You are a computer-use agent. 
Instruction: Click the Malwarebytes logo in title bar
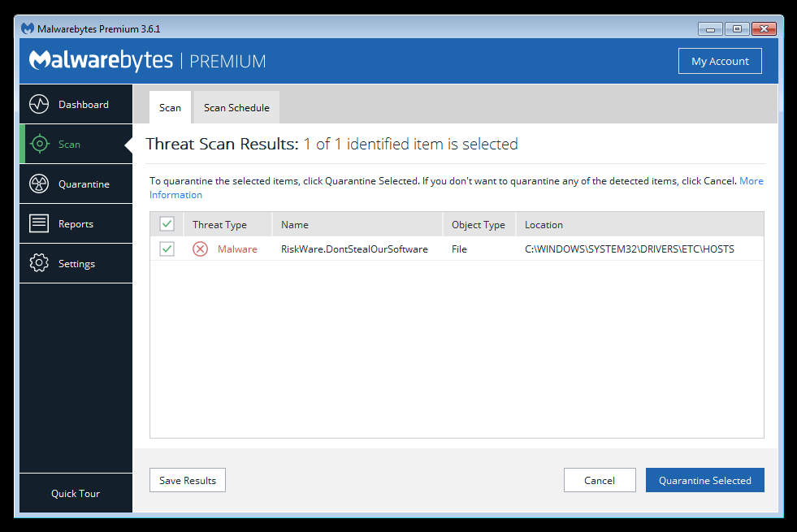point(28,29)
